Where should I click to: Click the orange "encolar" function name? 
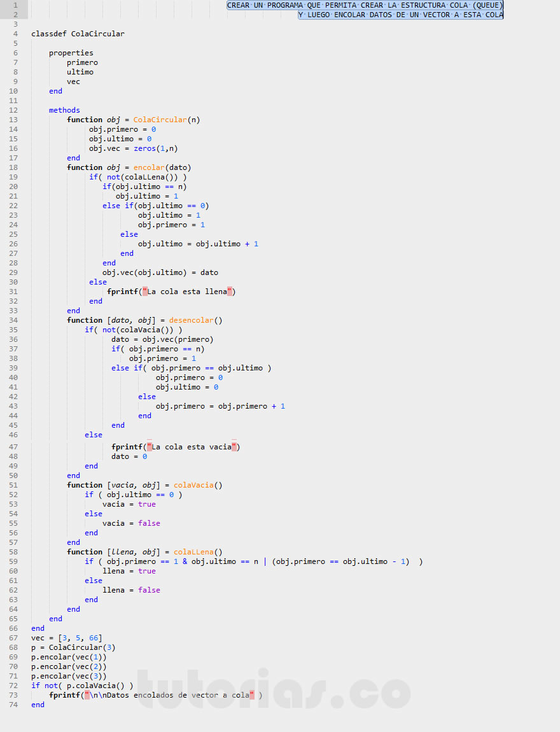click(149, 167)
